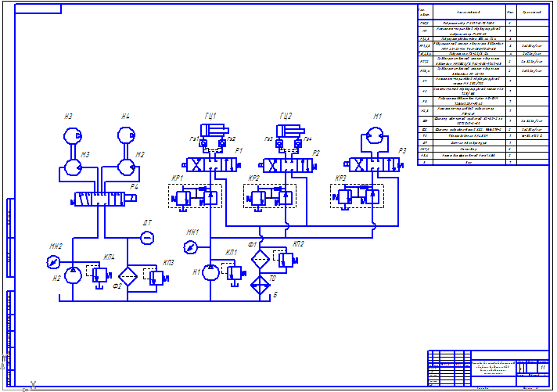Select the pump symbol labeled Н3
The image size is (557, 392).
coord(73,136)
